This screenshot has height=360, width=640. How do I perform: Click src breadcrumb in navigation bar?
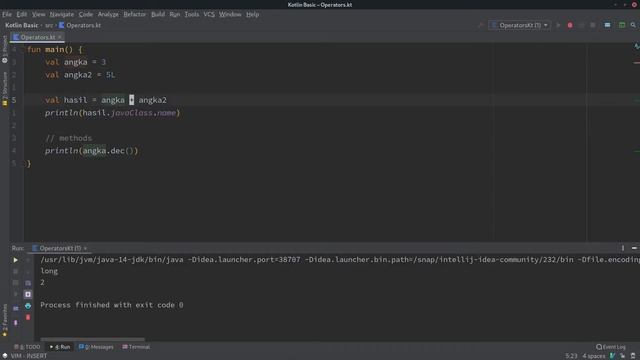pos(49,25)
